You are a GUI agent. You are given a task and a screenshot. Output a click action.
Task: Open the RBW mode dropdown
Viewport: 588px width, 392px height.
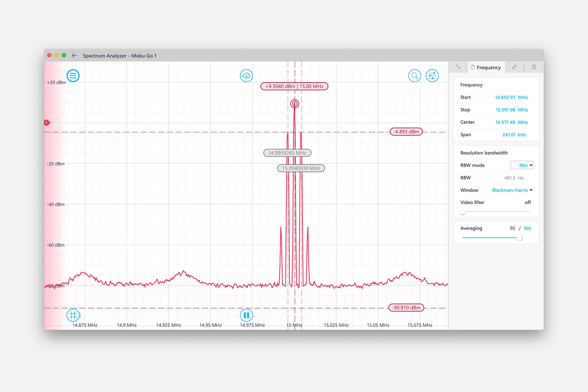pyautogui.click(x=522, y=165)
